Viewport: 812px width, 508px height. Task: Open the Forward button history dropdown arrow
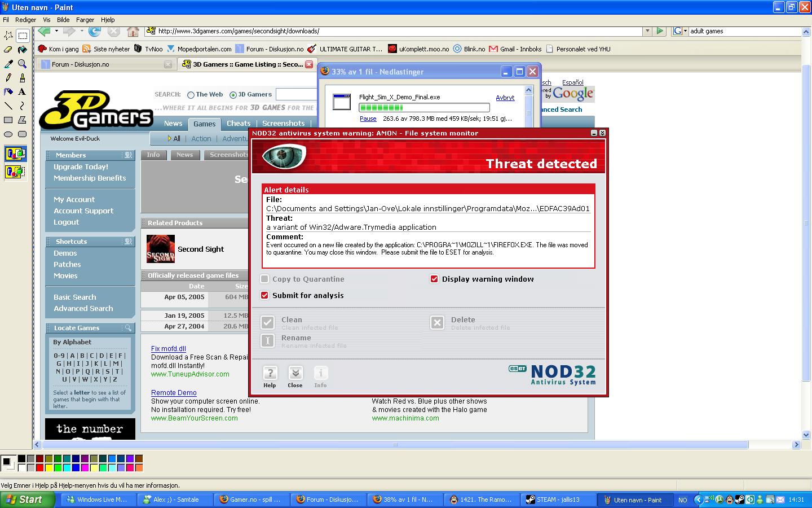pyautogui.click(x=82, y=31)
